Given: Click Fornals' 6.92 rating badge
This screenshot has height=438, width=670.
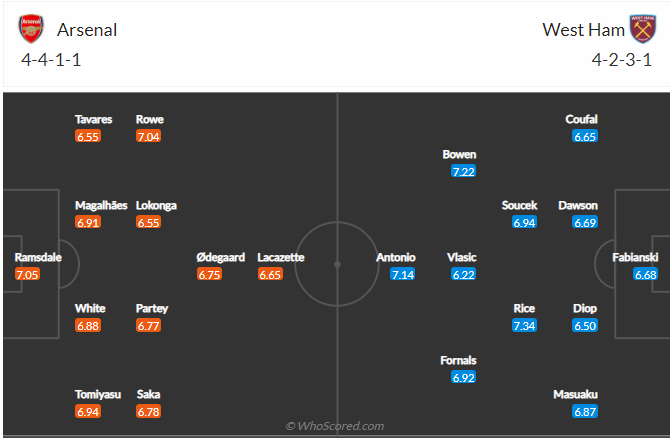Looking at the screenshot, I should pos(463,377).
